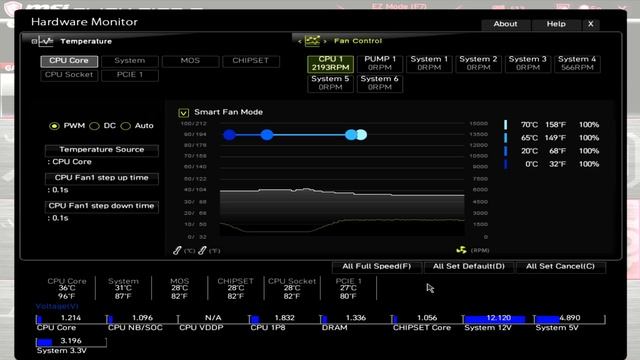Click the right arrow before Fan Control
Screen dimensions: 640x360
pos(325,41)
